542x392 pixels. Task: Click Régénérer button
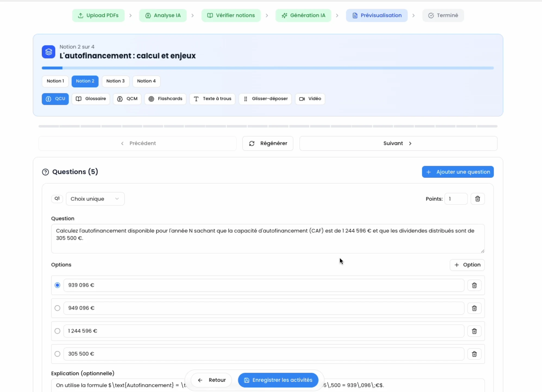(x=268, y=143)
